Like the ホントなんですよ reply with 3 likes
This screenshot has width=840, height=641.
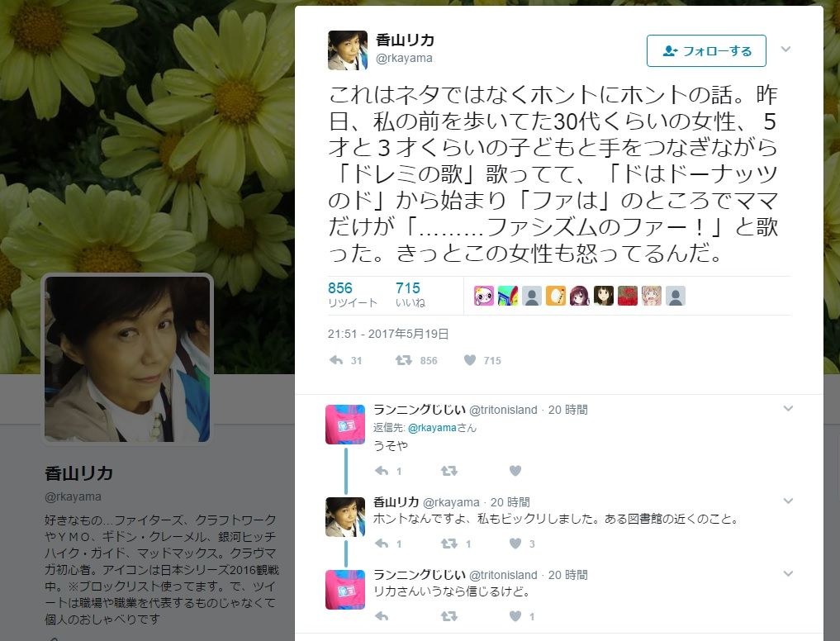(515, 544)
